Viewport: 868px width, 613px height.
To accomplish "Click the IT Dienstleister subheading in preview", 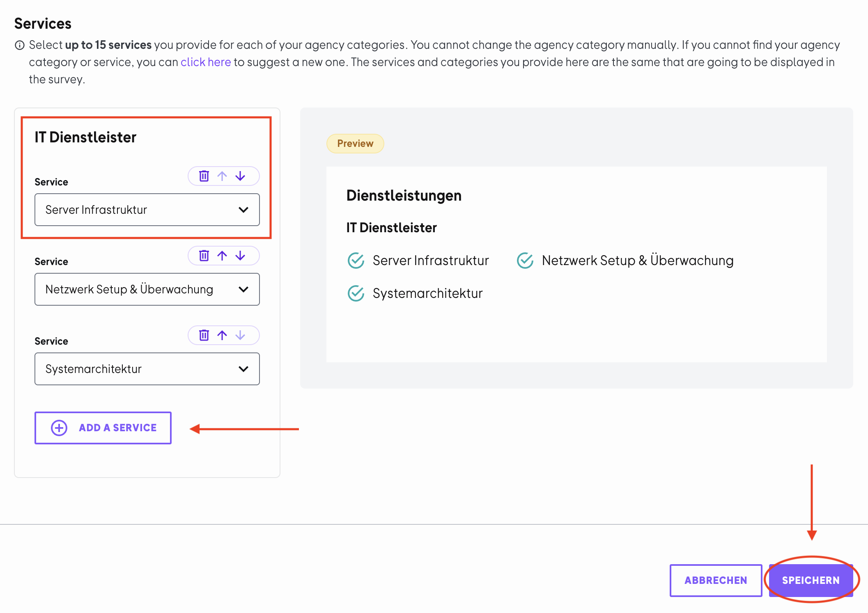I will 392,228.
